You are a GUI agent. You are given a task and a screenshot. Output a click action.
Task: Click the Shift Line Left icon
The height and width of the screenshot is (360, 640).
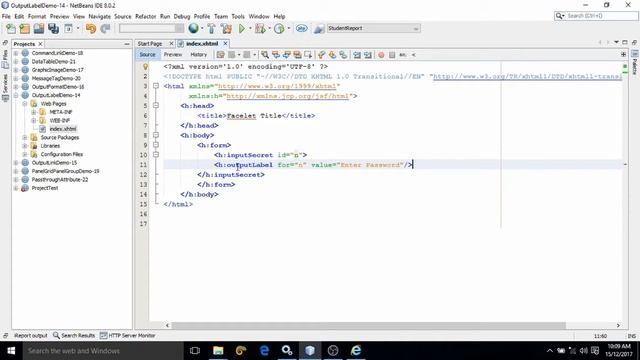357,55
